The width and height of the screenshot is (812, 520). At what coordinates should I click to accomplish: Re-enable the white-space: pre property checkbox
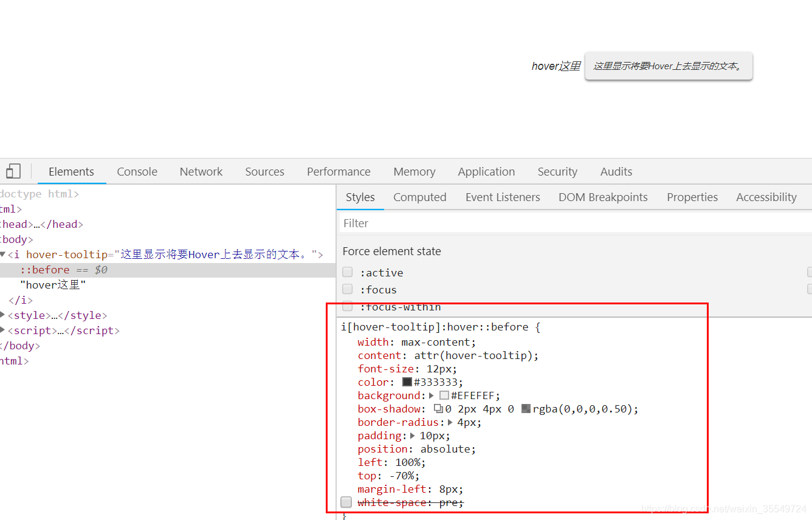346,502
